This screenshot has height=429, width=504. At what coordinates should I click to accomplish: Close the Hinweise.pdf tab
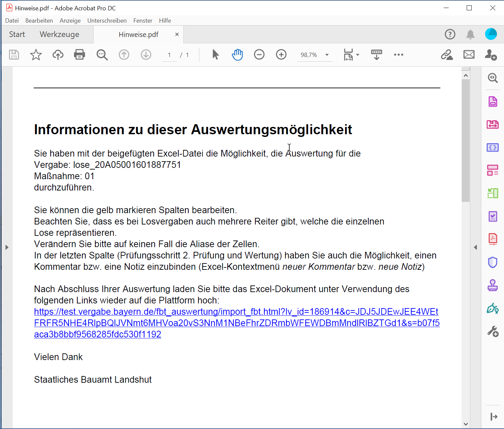tap(177, 34)
